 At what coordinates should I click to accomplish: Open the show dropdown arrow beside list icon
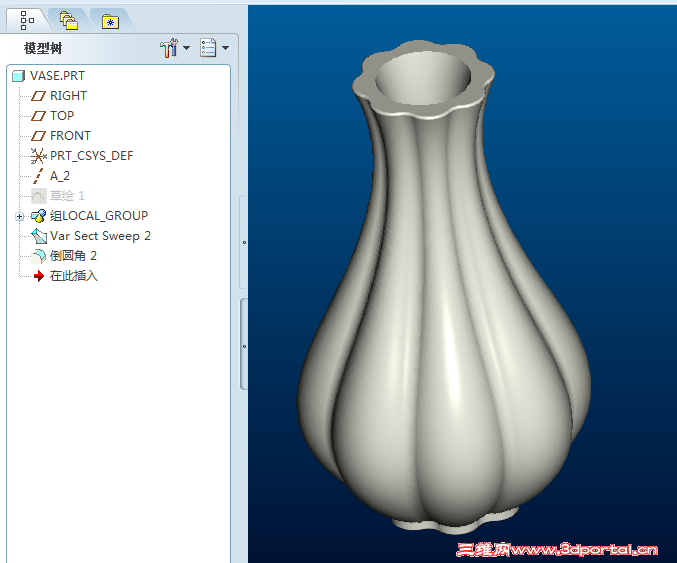click(225, 48)
